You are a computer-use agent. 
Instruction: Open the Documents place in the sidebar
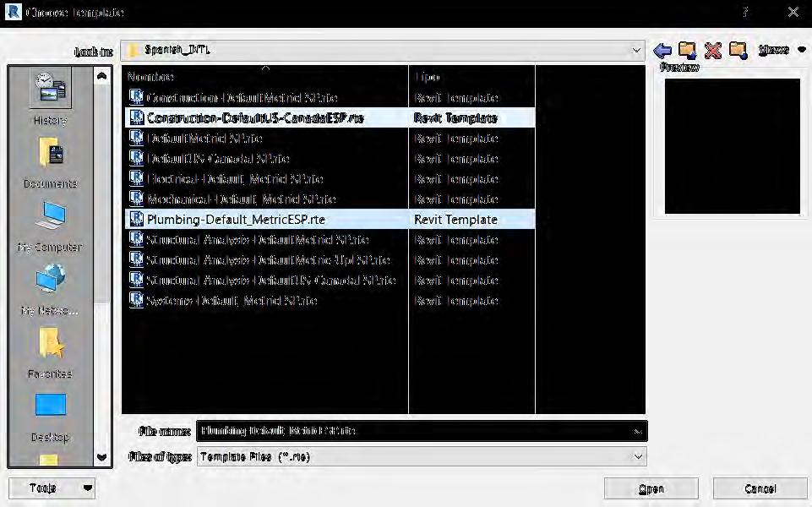(50, 162)
